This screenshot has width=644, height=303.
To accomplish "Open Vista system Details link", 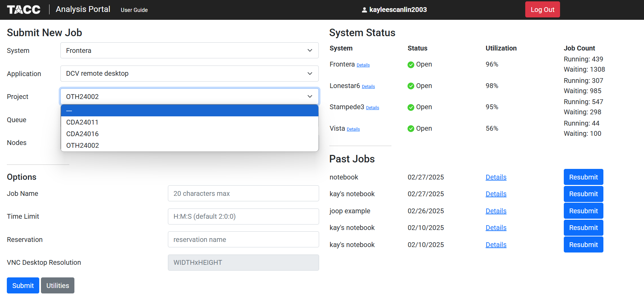I will pyautogui.click(x=353, y=129).
